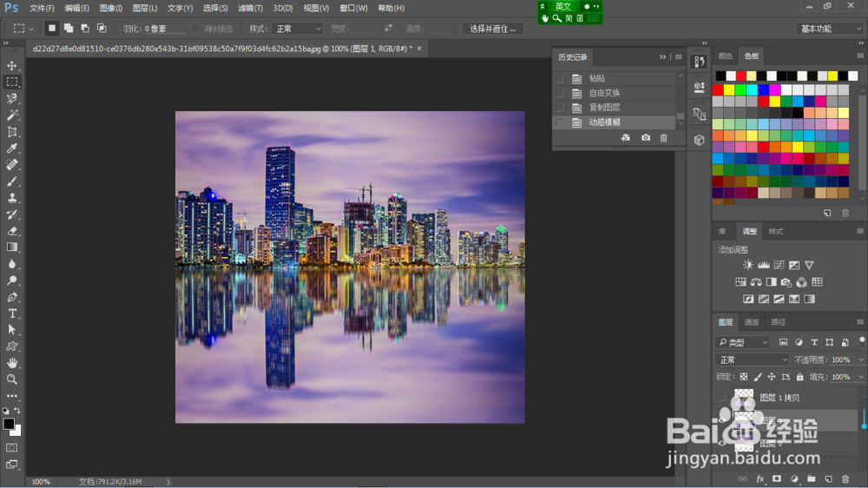Viewport: 868px width, 488px height.
Task: Open History panel menu
Action: [678, 57]
